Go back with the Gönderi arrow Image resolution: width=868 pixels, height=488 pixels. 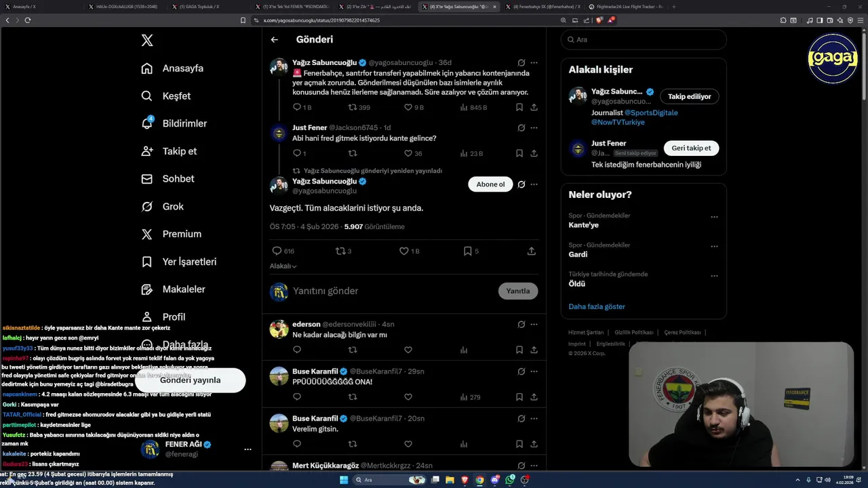(x=275, y=40)
